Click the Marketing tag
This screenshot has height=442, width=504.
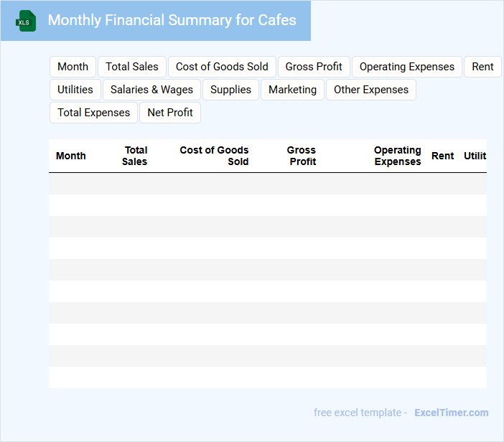pos(292,90)
